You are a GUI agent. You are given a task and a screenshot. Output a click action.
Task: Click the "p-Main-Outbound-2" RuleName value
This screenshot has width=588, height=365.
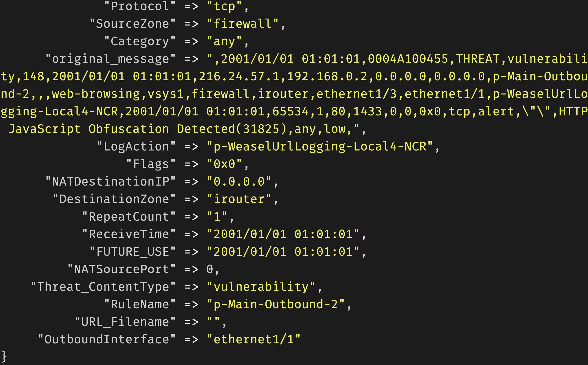tap(276, 304)
